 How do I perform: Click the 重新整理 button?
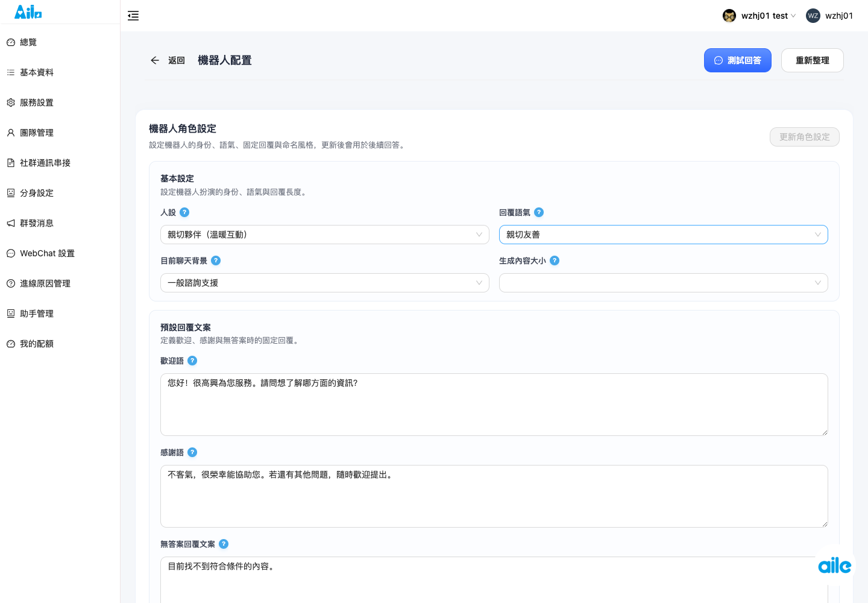(x=813, y=60)
